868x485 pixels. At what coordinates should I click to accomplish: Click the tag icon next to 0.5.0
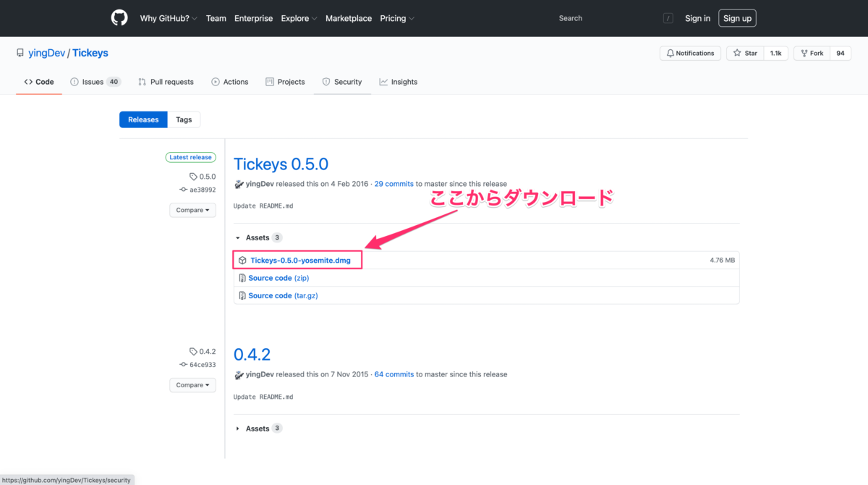click(x=192, y=176)
